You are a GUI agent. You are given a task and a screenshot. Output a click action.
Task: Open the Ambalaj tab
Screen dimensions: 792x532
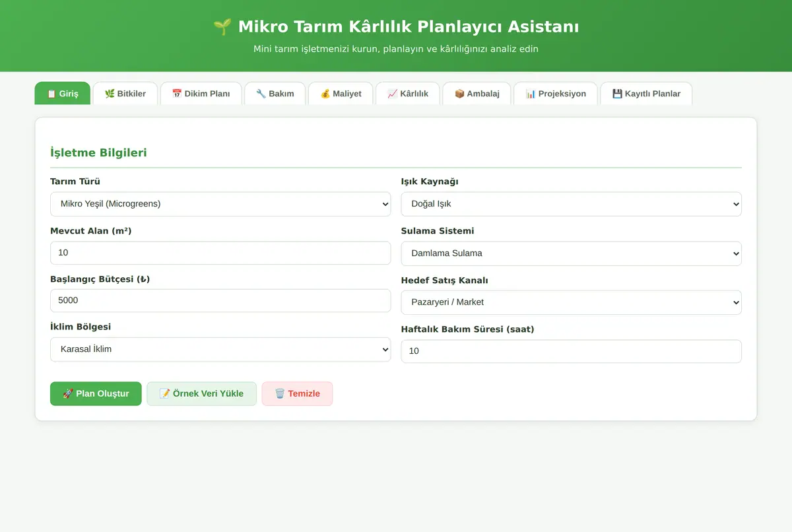tap(477, 93)
